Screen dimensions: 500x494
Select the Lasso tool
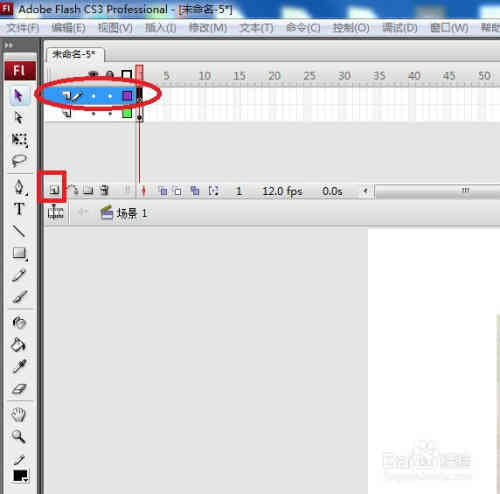[19, 160]
